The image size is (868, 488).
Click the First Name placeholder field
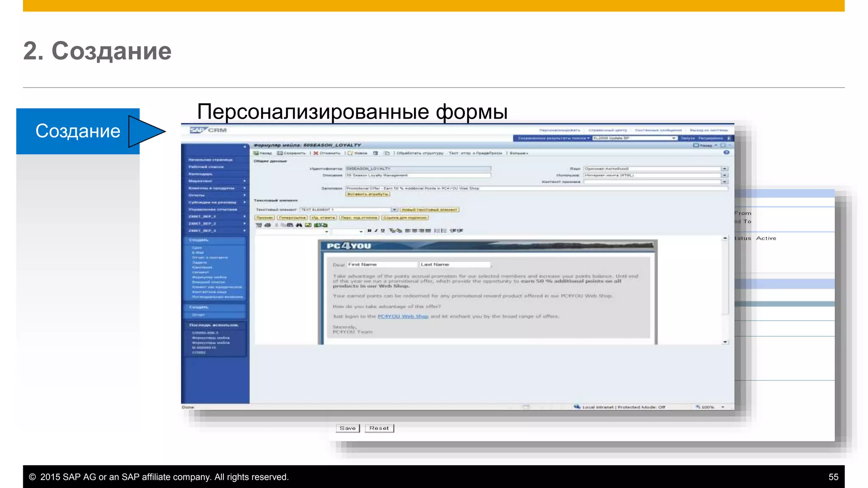coord(382,264)
